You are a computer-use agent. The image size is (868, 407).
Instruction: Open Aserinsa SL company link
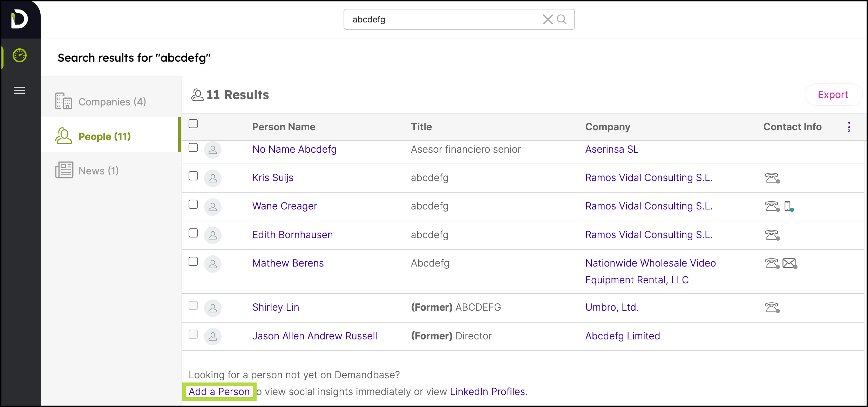click(612, 149)
